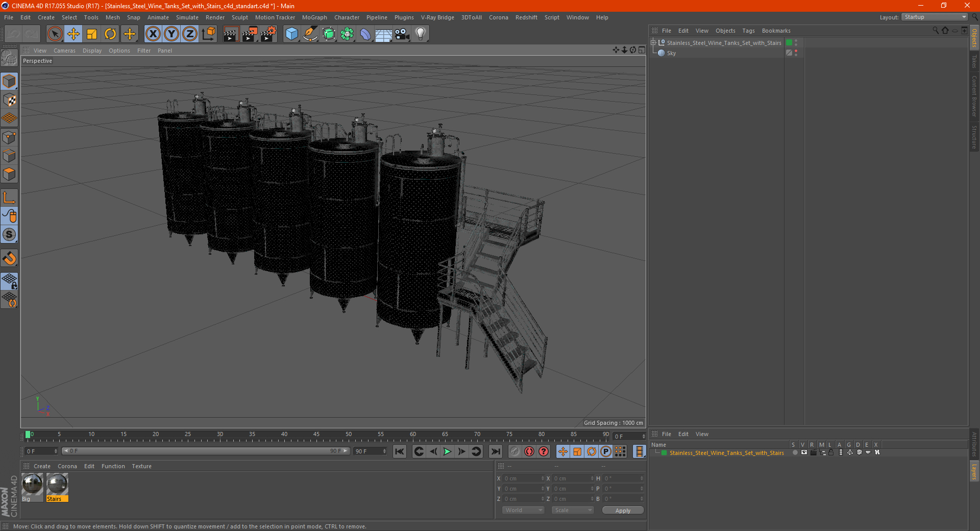Click the Apply button
The height and width of the screenshot is (531, 980).
point(623,510)
